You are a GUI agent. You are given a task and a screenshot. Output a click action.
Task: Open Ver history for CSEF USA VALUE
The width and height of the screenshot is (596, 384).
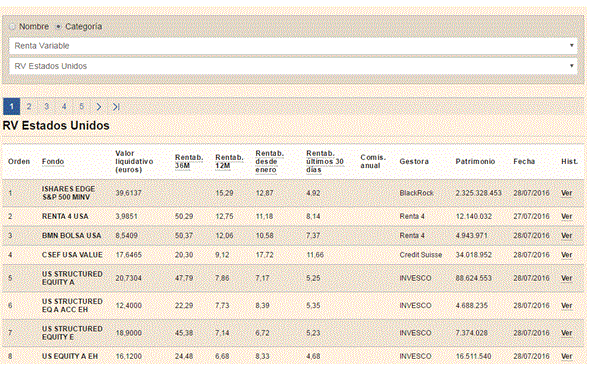point(566,255)
